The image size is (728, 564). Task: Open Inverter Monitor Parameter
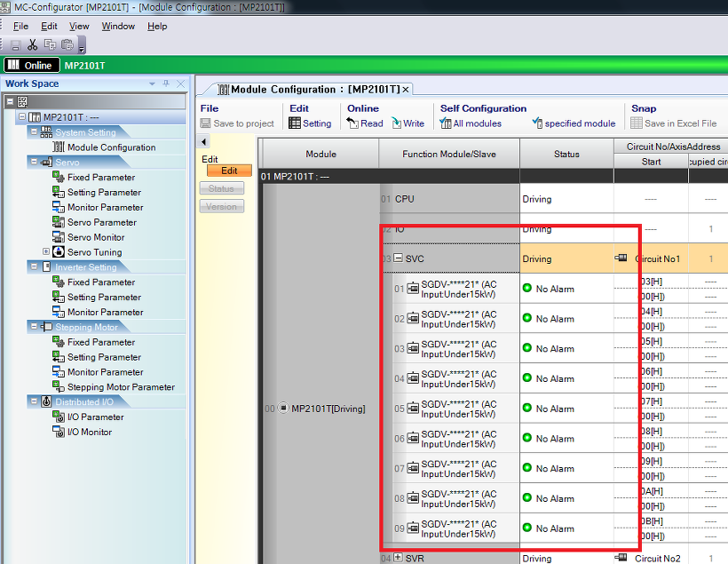106,312
